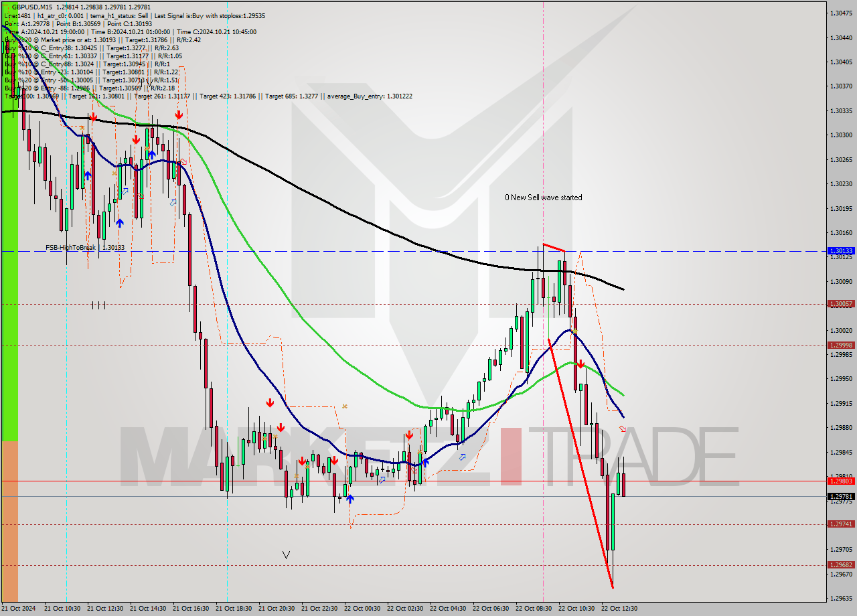This screenshot has width=857, height=616.
Task: Click the 'Time C:2024.10.21 10:45:00' text
Action: 217,31
